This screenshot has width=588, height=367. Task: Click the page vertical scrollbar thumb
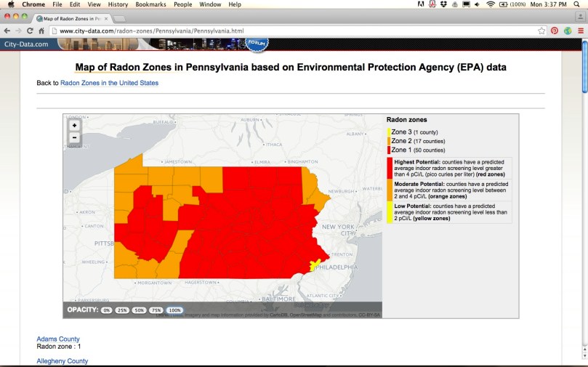coord(584,65)
